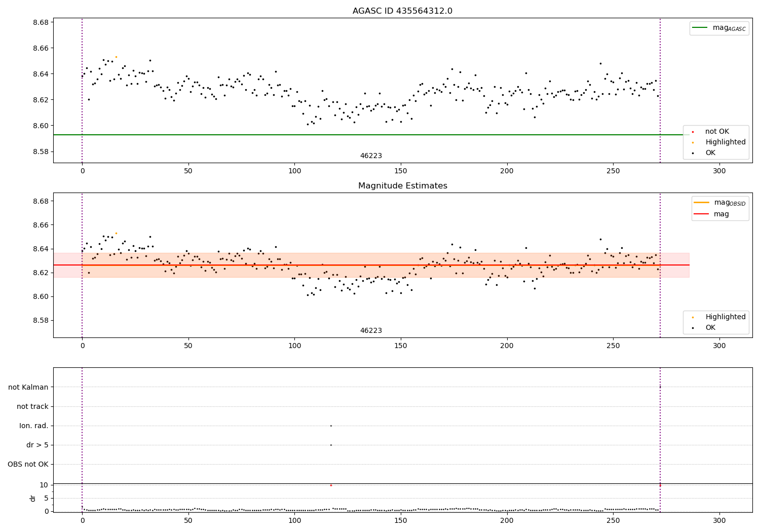Click the 'AGASC ID 435564312.0' plot title
The width and height of the screenshot is (760, 532).
click(402, 11)
